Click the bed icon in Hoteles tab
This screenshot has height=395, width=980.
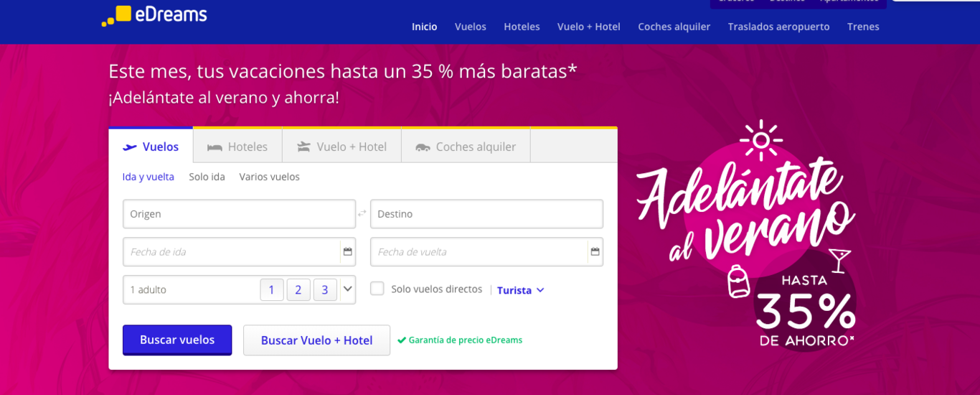pos(215,147)
